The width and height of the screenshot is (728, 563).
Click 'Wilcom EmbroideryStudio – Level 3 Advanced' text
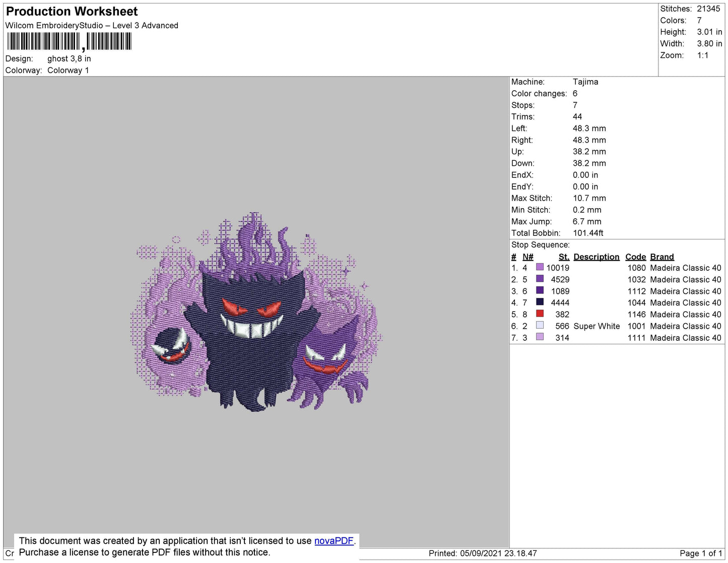(92, 26)
